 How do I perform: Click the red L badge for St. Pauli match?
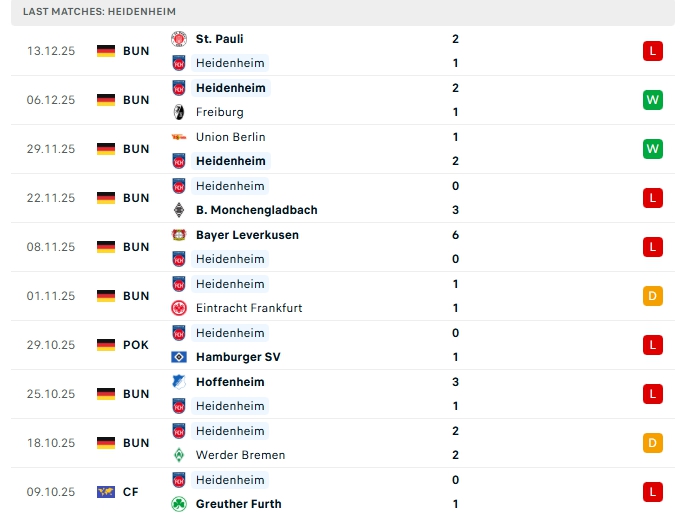pos(653,51)
